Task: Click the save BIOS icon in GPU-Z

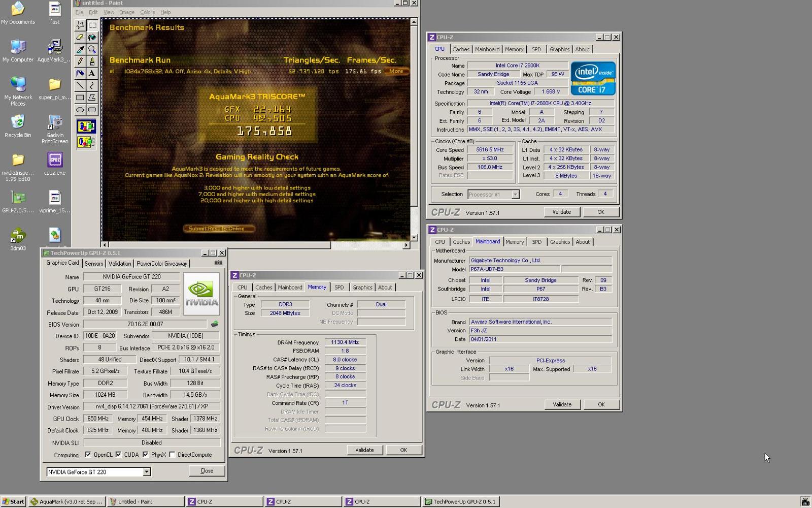Action: pos(215,324)
